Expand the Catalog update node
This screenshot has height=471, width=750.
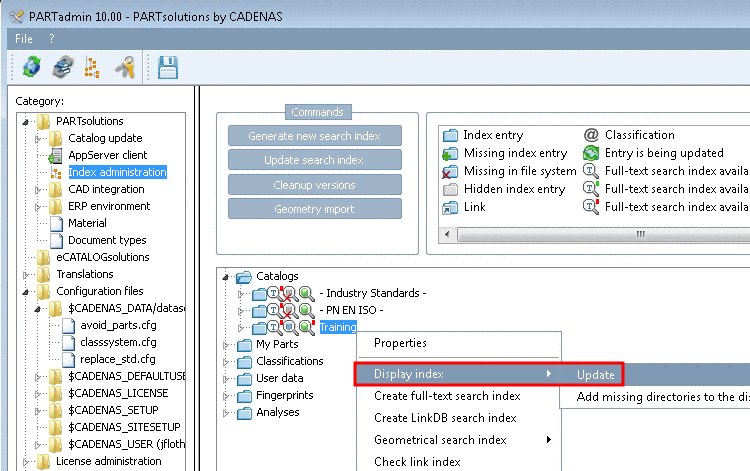(x=38, y=139)
